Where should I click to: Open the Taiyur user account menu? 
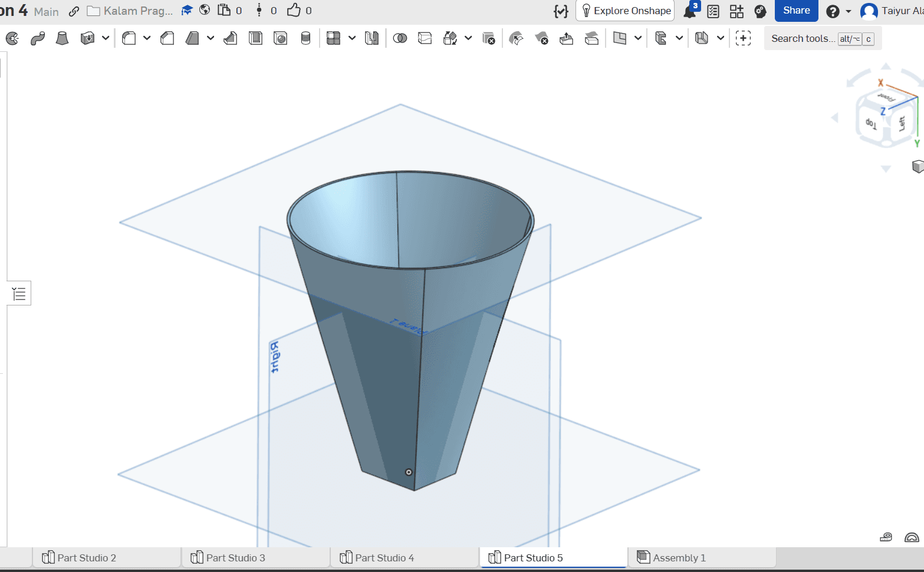click(x=892, y=11)
